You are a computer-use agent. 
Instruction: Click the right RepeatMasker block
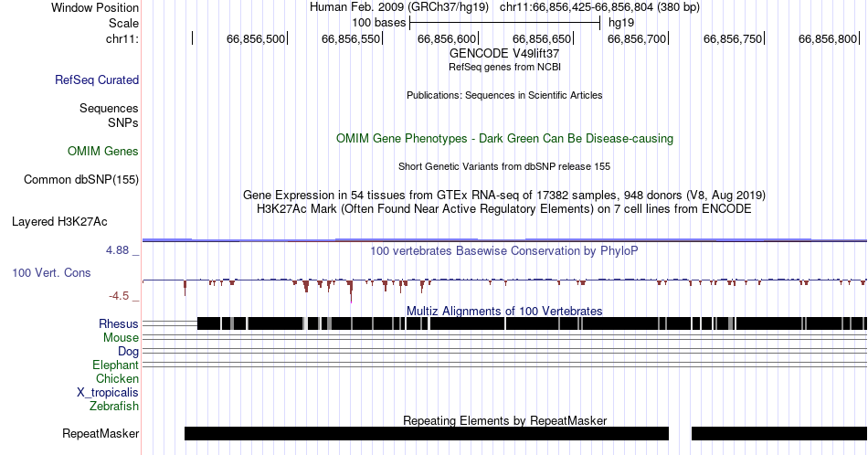tap(779, 433)
